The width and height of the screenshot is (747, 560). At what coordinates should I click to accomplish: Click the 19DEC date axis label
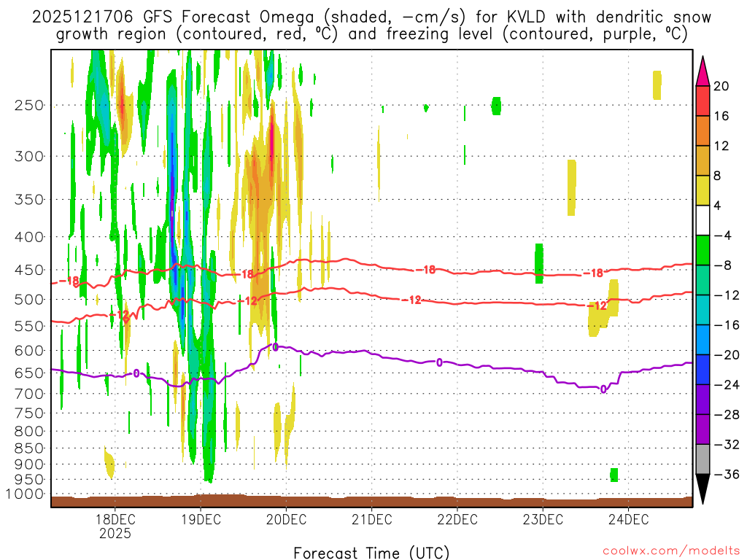click(x=201, y=519)
